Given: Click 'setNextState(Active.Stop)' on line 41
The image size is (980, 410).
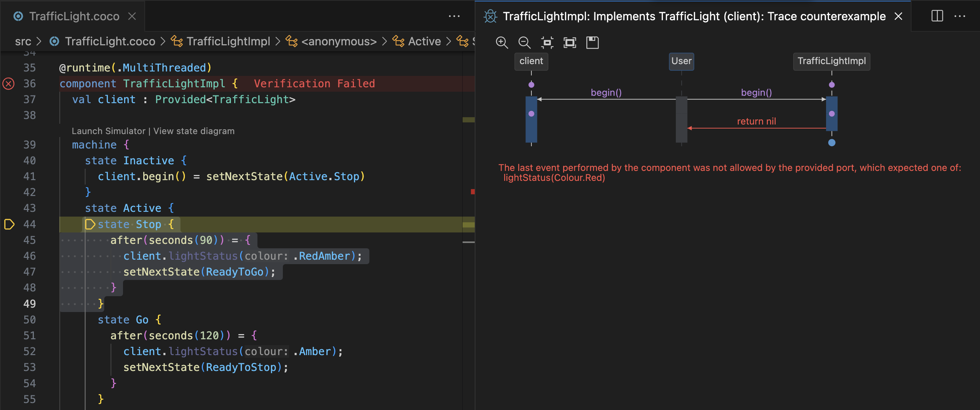Looking at the screenshot, I should (286, 177).
